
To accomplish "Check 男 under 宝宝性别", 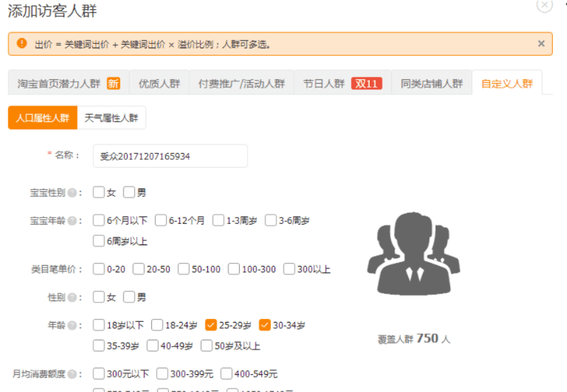I will (x=129, y=192).
